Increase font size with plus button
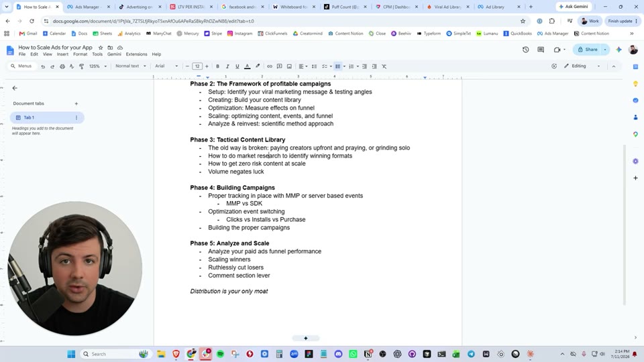644x362 pixels. [207, 66]
